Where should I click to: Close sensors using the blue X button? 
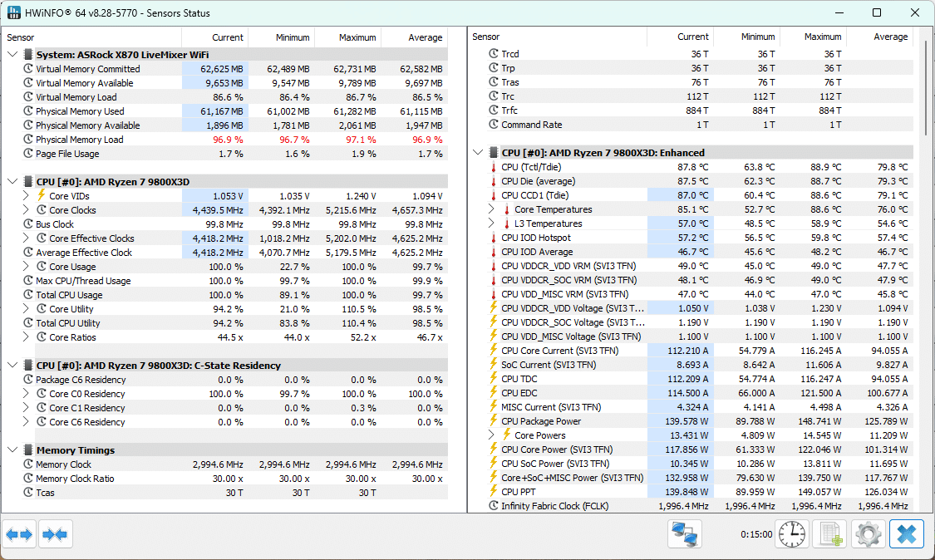pos(907,533)
